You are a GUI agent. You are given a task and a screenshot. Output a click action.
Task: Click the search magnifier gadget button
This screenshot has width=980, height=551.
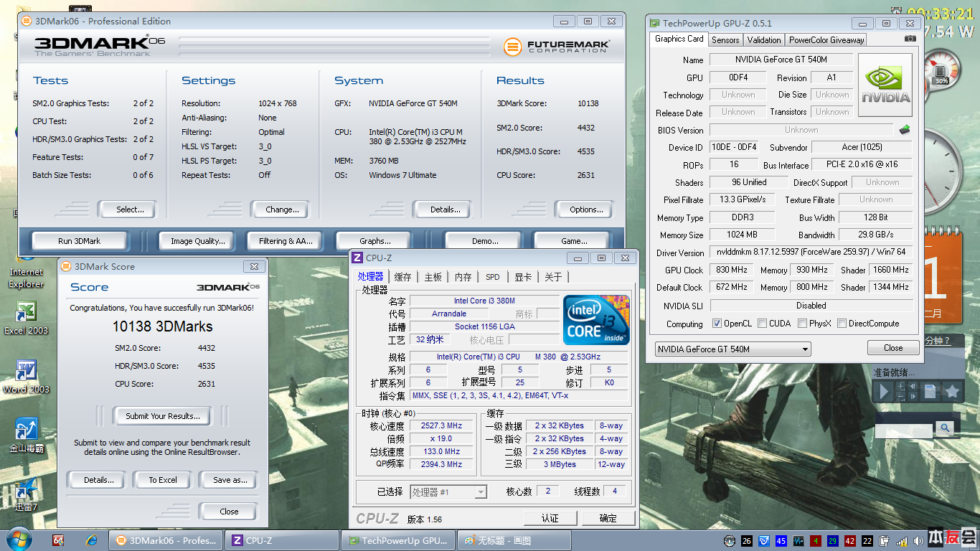945,428
